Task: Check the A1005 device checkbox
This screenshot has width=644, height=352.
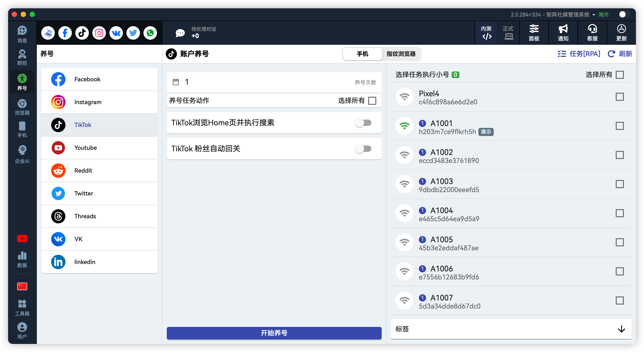Action: (620, 243)
